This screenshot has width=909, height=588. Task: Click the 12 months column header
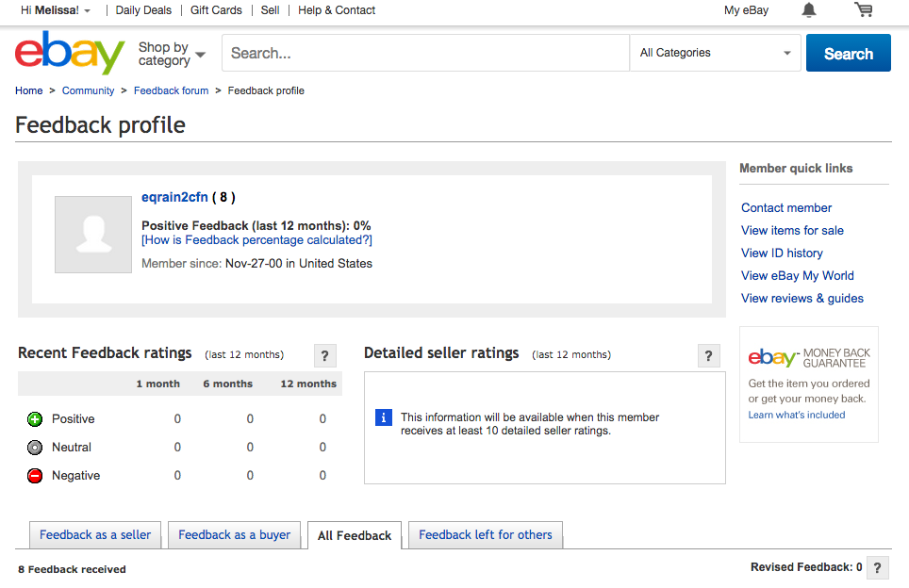(x=308, y=384)
